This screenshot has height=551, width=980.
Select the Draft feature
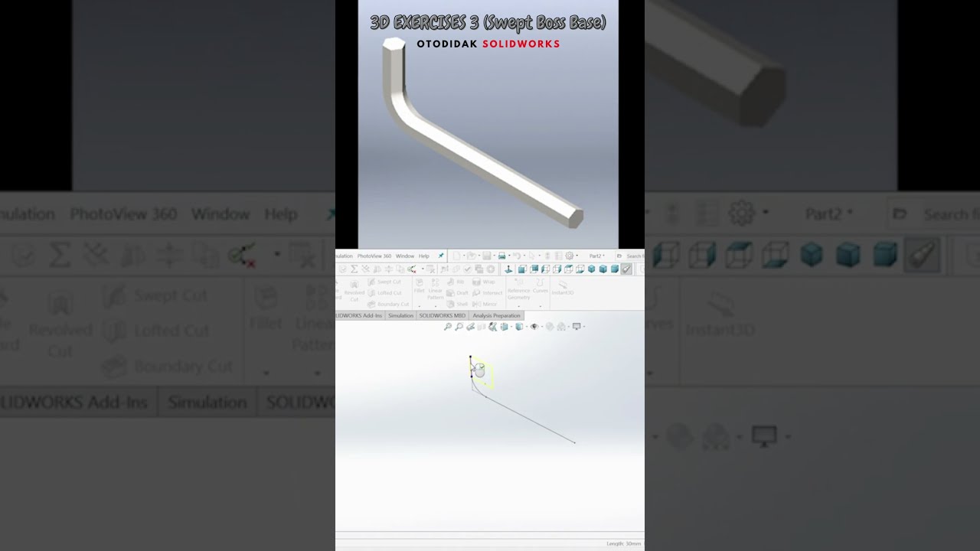(x=457, y=293)
